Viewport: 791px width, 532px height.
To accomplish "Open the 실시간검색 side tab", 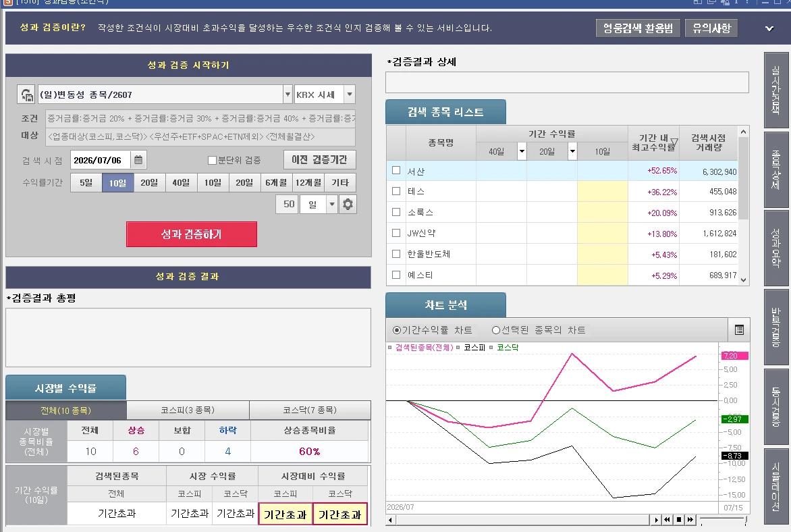I will tap(776, 90).
